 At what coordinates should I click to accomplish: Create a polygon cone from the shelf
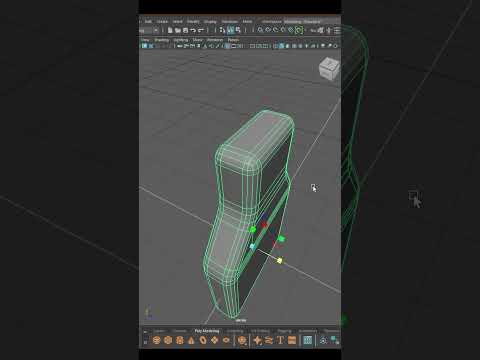[x=191, y=340]
